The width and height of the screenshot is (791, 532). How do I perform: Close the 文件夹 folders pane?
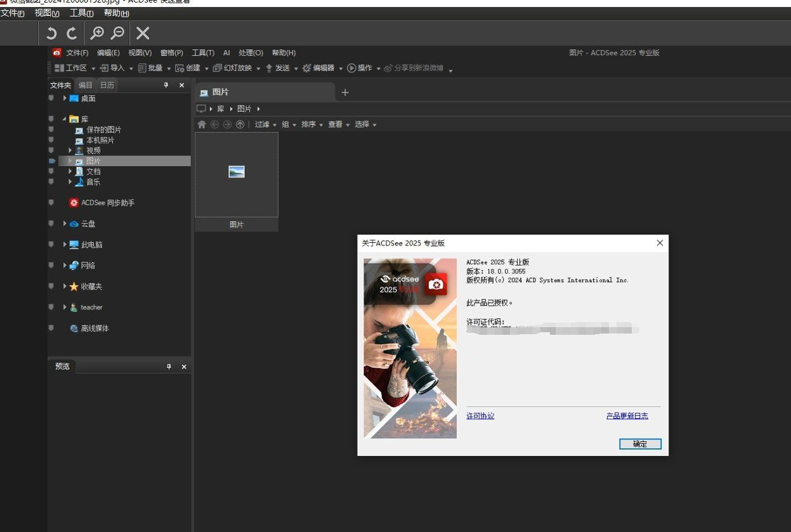point(182,85)
